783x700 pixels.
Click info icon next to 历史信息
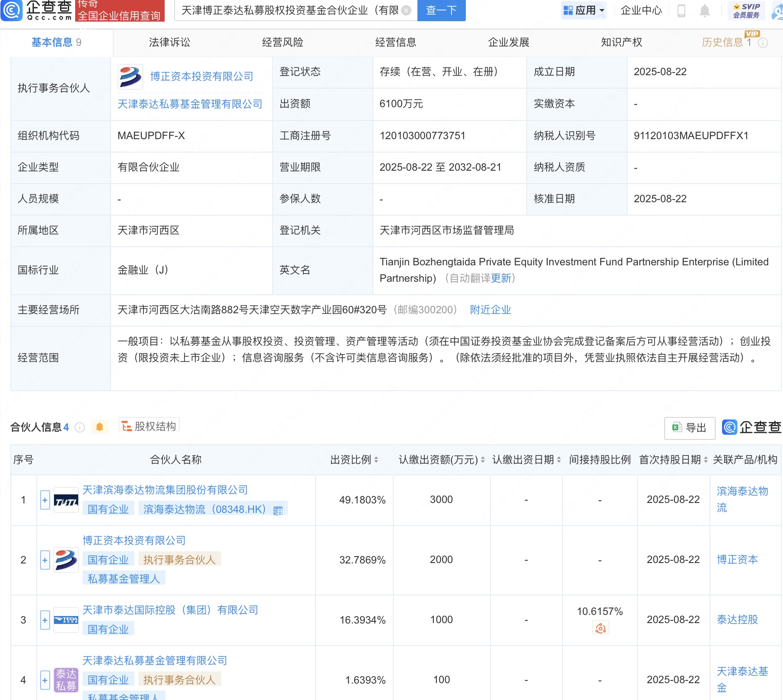coord(763,43)
